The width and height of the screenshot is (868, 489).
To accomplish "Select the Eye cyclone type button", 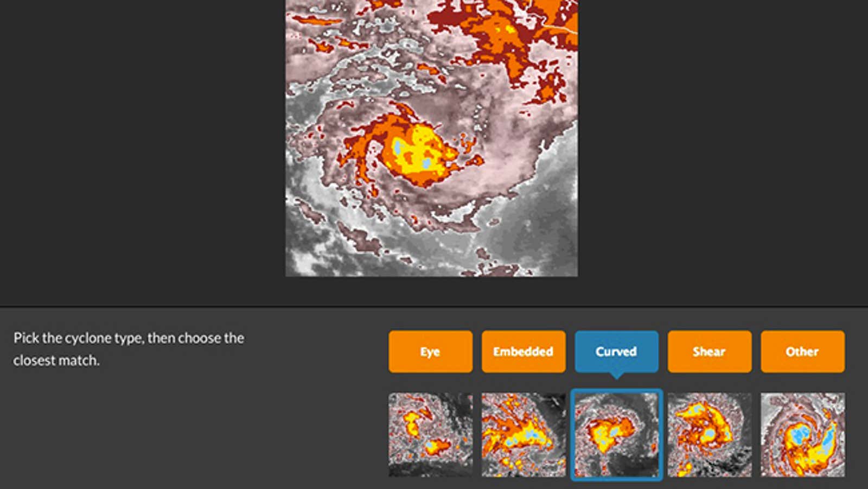I will point(430,352).
